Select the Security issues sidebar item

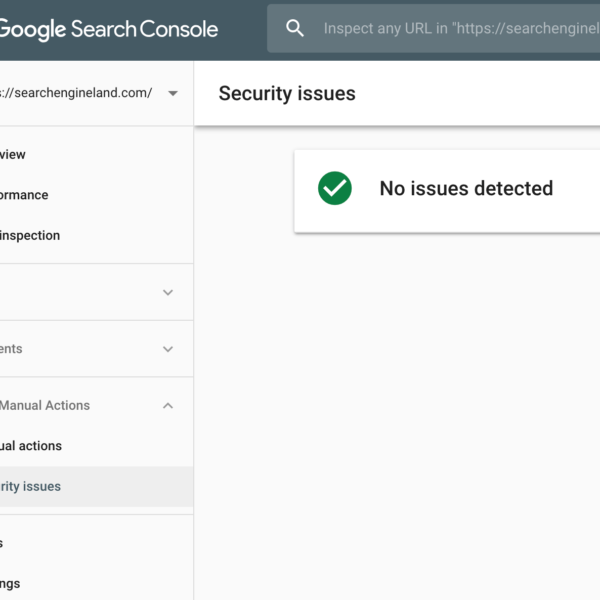coord(96,486)
